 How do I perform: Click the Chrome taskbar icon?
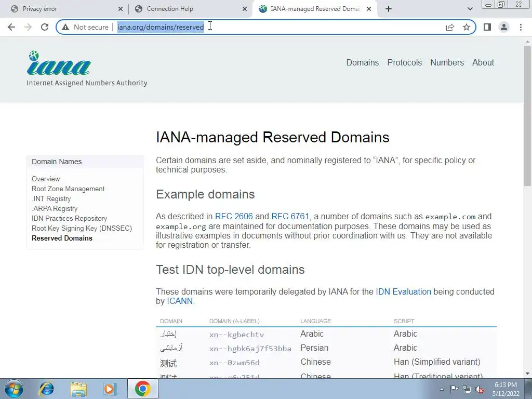pos(142,389)
